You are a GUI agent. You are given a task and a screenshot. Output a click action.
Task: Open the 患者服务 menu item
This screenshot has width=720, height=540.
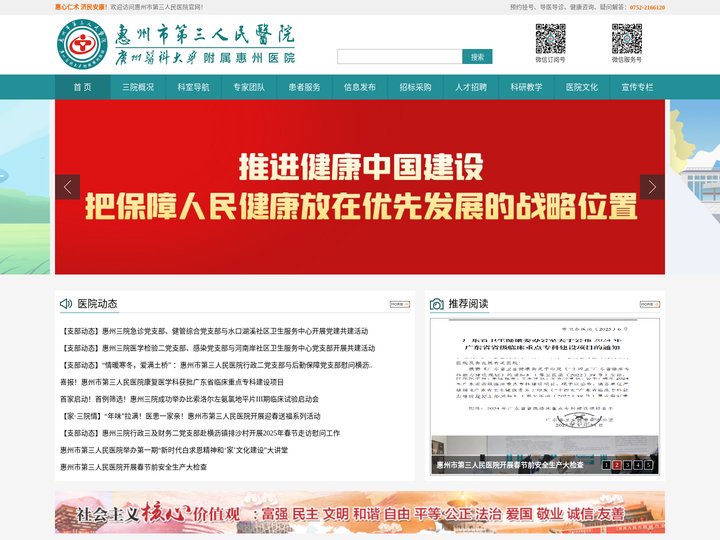point(304,87)
